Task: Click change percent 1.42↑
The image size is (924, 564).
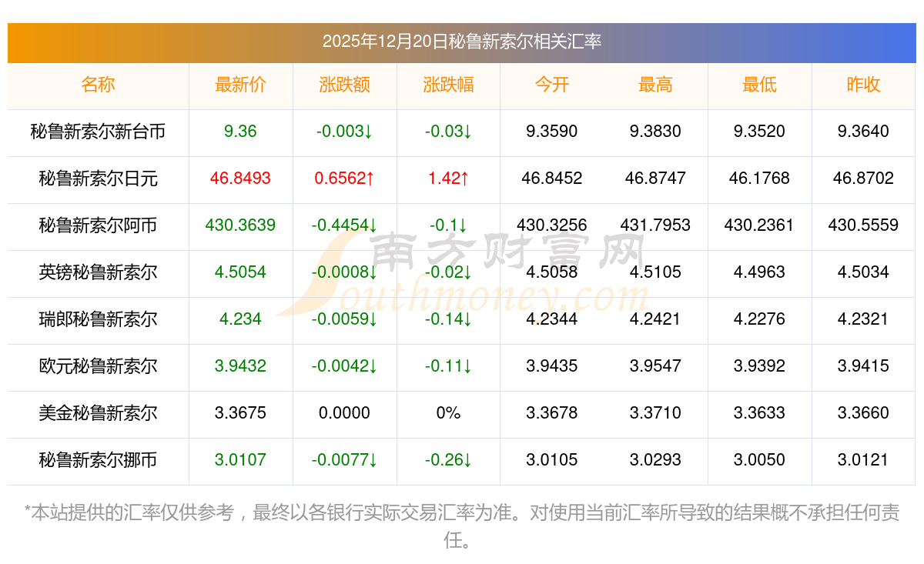Action: 448,179
